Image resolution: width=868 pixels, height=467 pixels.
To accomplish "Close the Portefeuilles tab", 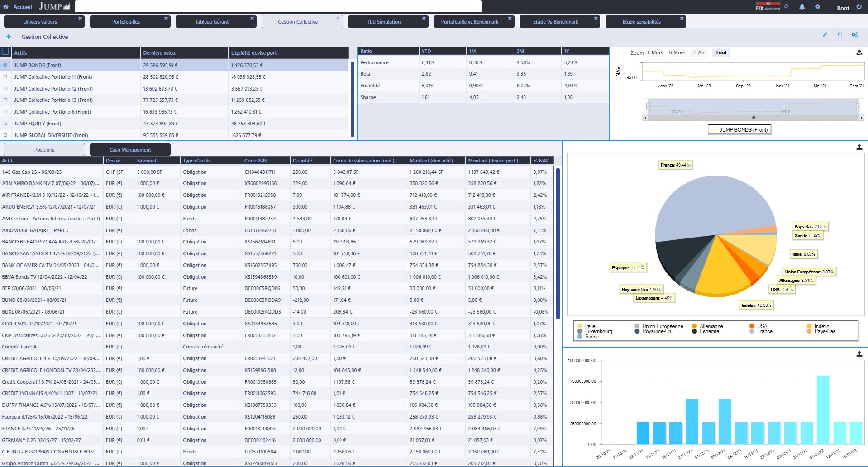I will pyautogui.click(x=166, y=19).
